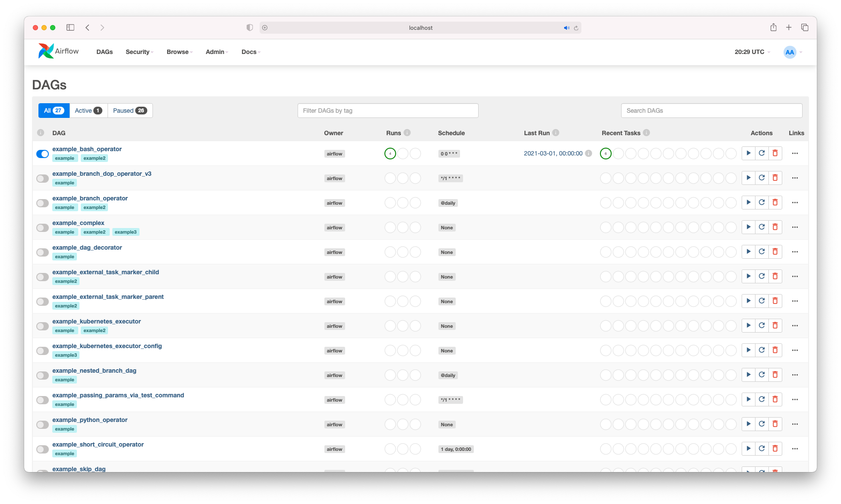Unpause the example_branch_dop_operator_v3 DAG

click(x=42, y=178)
